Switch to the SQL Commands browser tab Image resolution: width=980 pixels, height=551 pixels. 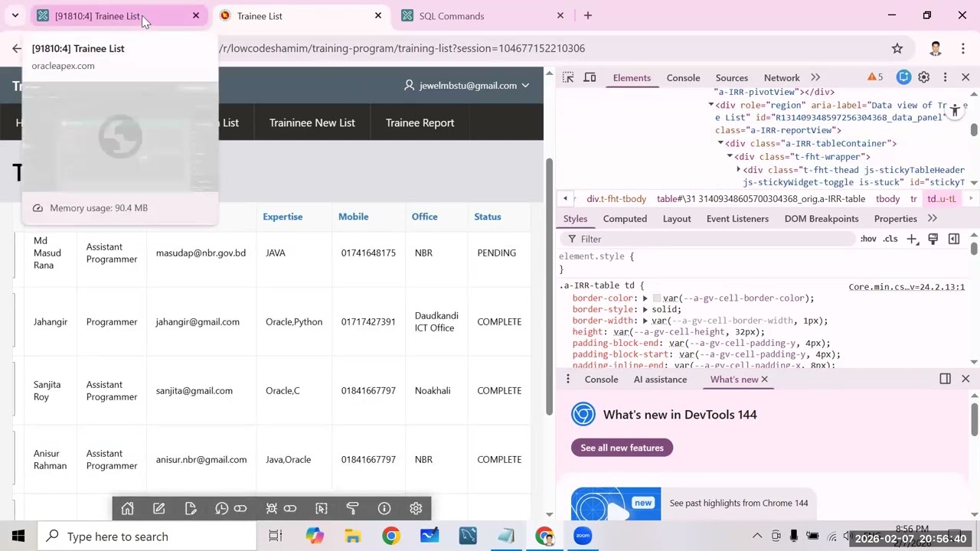click(484, 15)
